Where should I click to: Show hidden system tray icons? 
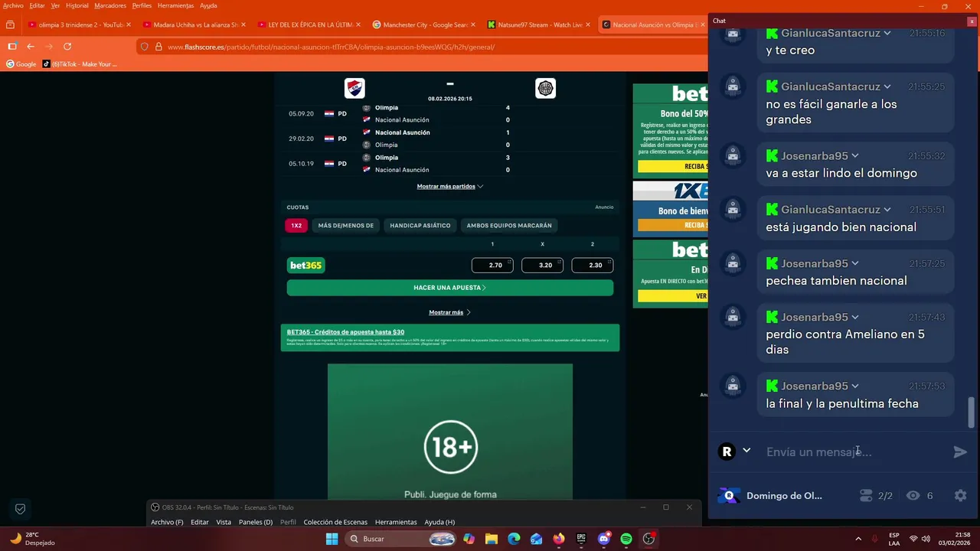[858, 539]
